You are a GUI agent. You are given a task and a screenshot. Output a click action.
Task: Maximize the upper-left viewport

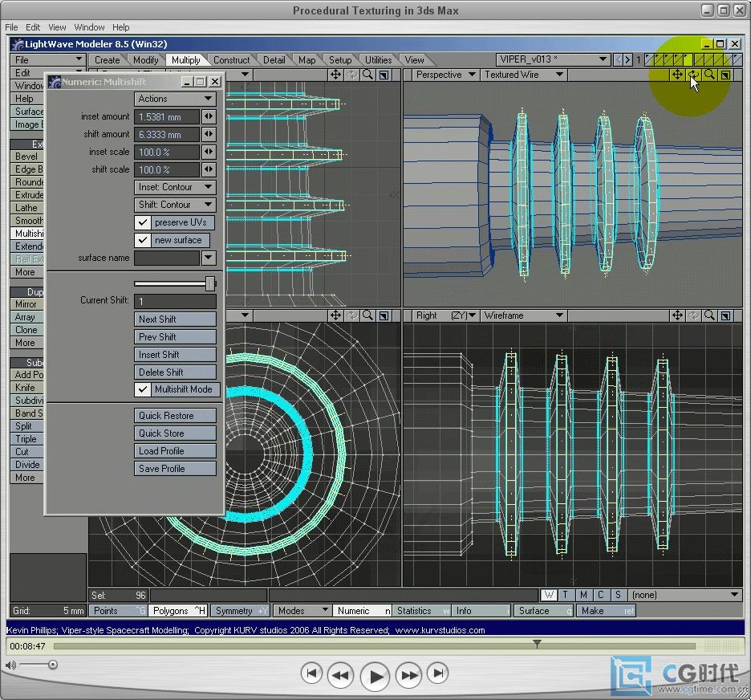[x=384, y=75]
